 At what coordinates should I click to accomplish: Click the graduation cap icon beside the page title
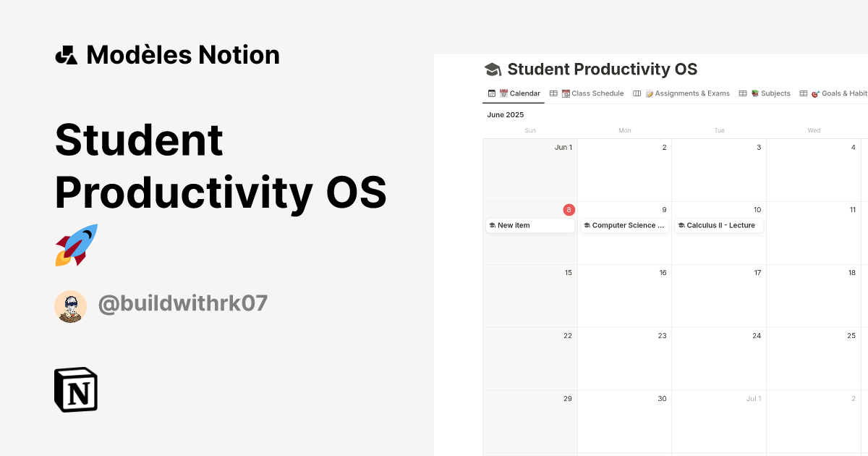coord(493,69)
